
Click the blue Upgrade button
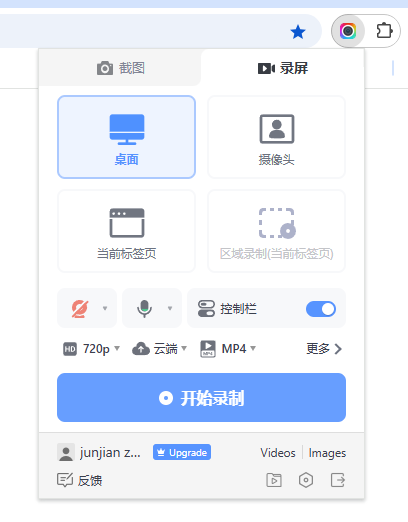pos(182,452)
